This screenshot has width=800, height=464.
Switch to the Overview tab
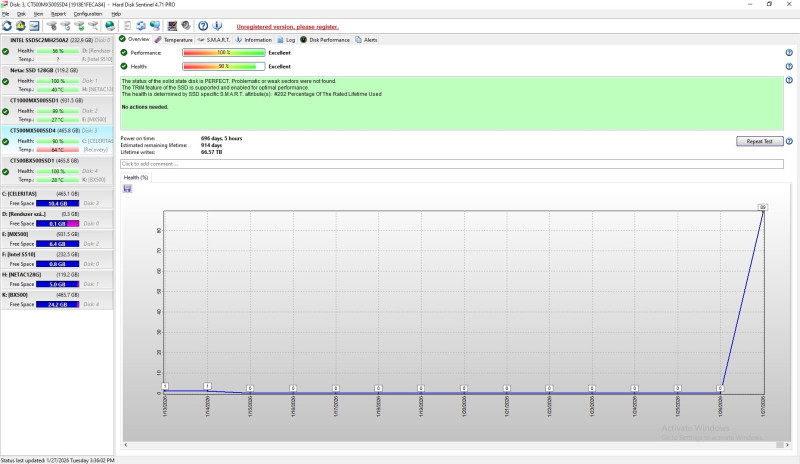click(x=134, y=39)
